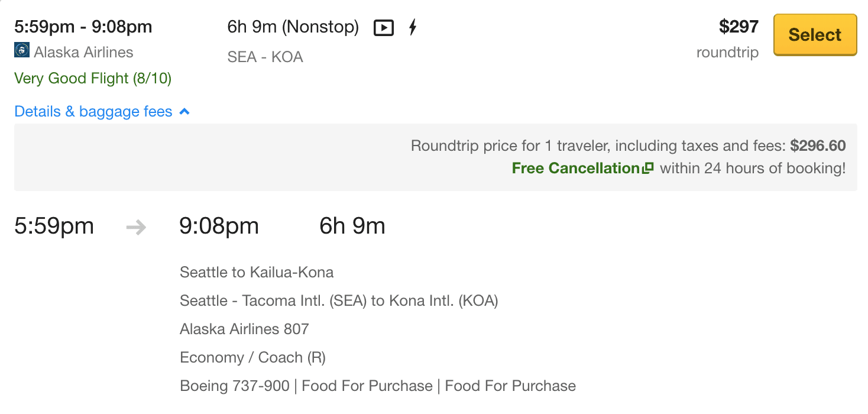Click the Very Good Flight (8/10) rating
The width and height of the screenshot is (868, 414).
(93, 78)
